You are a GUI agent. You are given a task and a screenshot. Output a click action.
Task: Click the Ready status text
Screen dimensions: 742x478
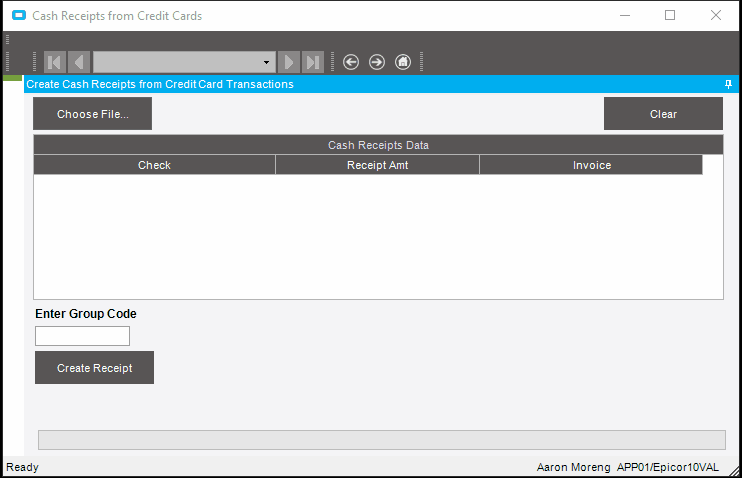[22, 467]
